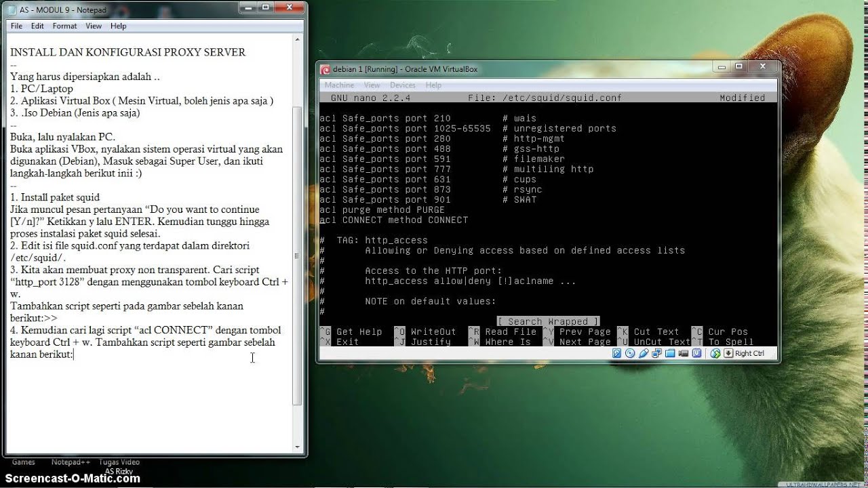This screenshot has height=488, width=868.
Task: Click the CPU virtualization chip icon in VirtualBox
Action: (697, 353)
